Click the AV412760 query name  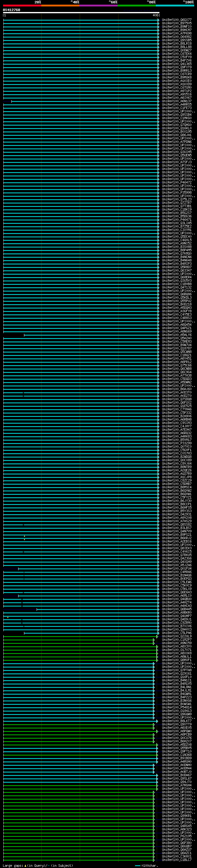pyautogui.click(x=11, y=10)
